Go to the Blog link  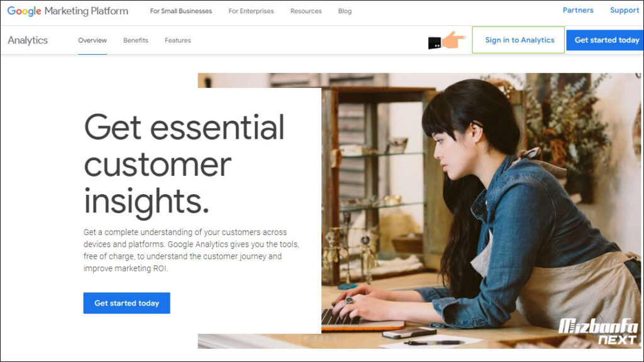click(345, 11)
